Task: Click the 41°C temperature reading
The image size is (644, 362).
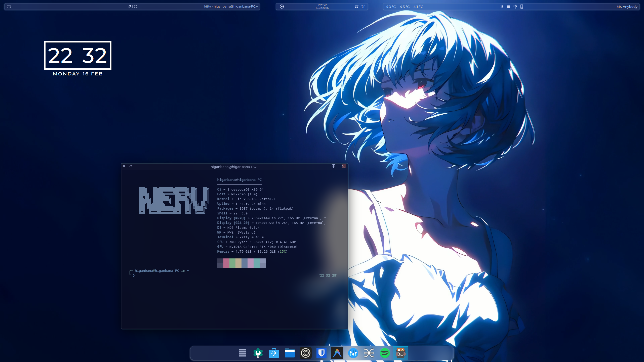Action: coord(418,7)
